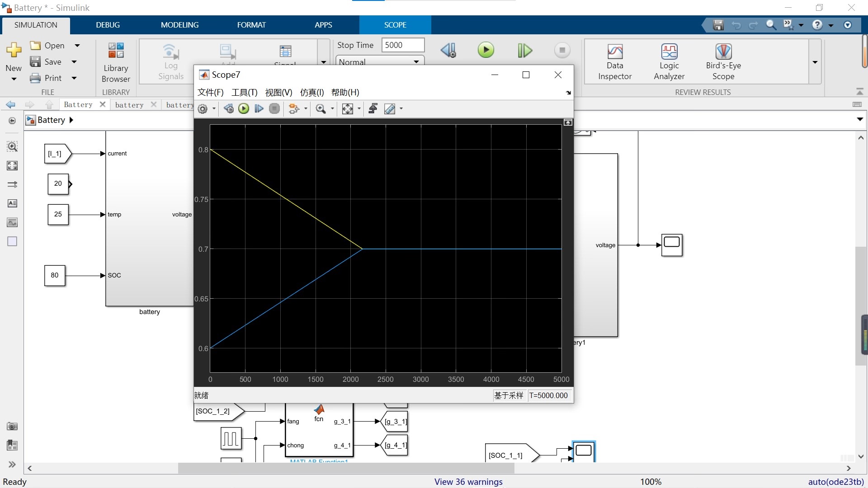
Task: Scale axes limits in Scope7
Action: [347, 109]
